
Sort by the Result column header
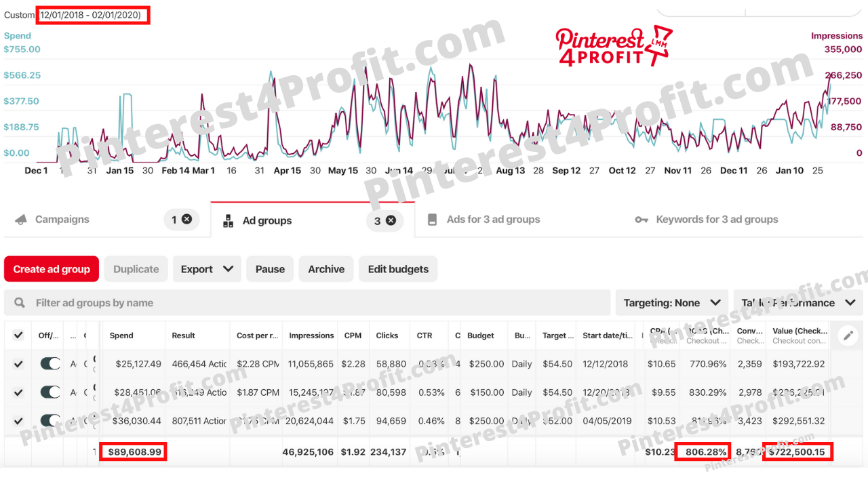(183, 335)
